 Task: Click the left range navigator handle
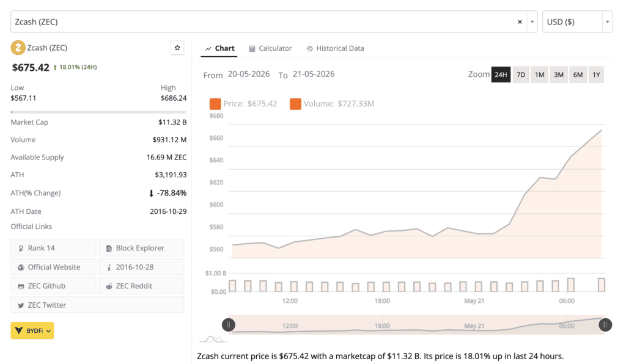[x=229, y=325]
